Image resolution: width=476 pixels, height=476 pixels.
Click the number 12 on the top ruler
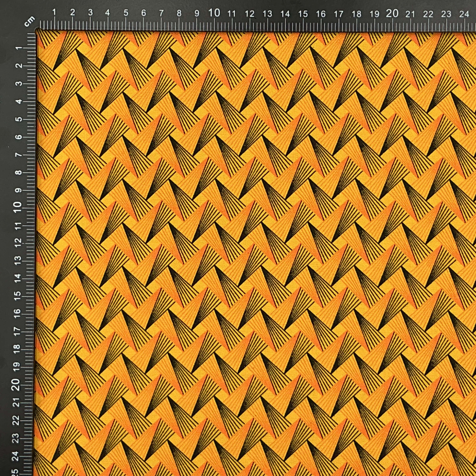(x=250, y=14)
